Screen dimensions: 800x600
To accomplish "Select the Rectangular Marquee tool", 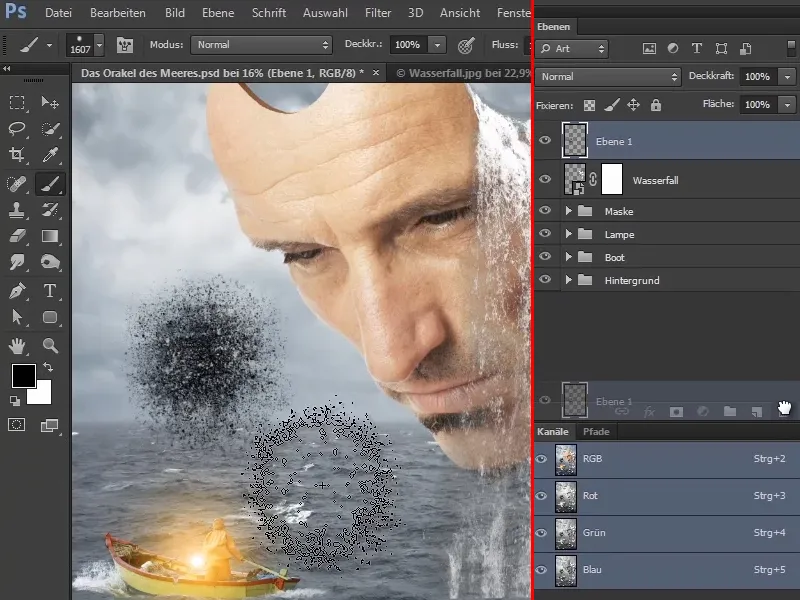I will pos(17,103).
